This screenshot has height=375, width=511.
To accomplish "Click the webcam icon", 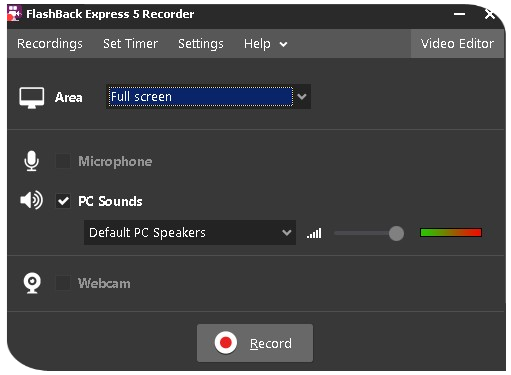I will click(32, 283).
